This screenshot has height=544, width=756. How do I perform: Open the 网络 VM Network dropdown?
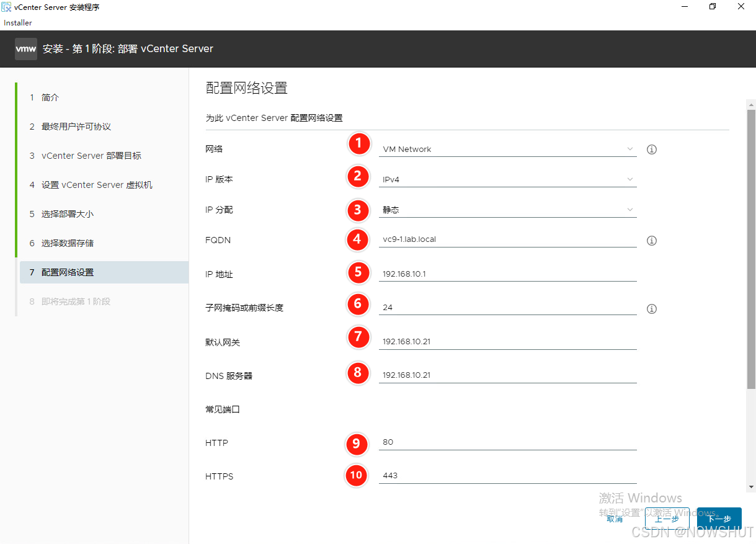click(x=507, y=149)
